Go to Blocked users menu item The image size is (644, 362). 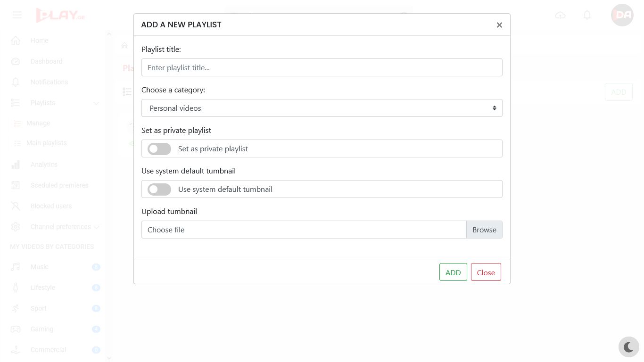tap(51, 206)
